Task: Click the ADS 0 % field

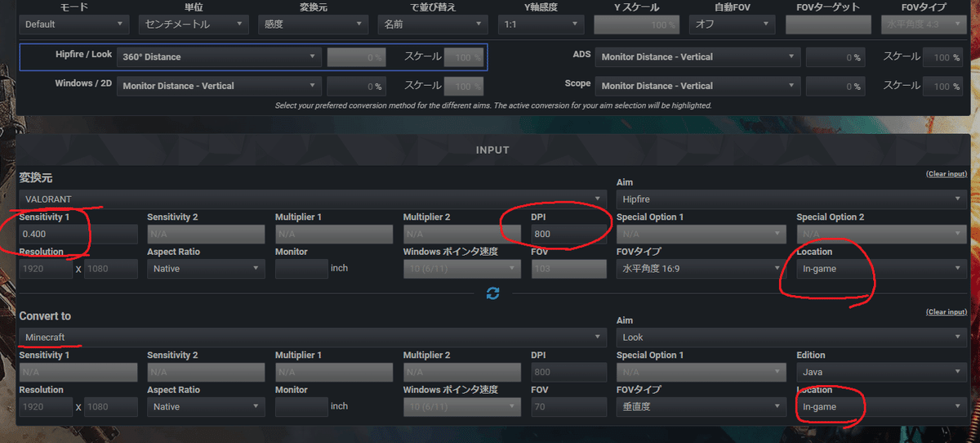Action: coord(835,57)
